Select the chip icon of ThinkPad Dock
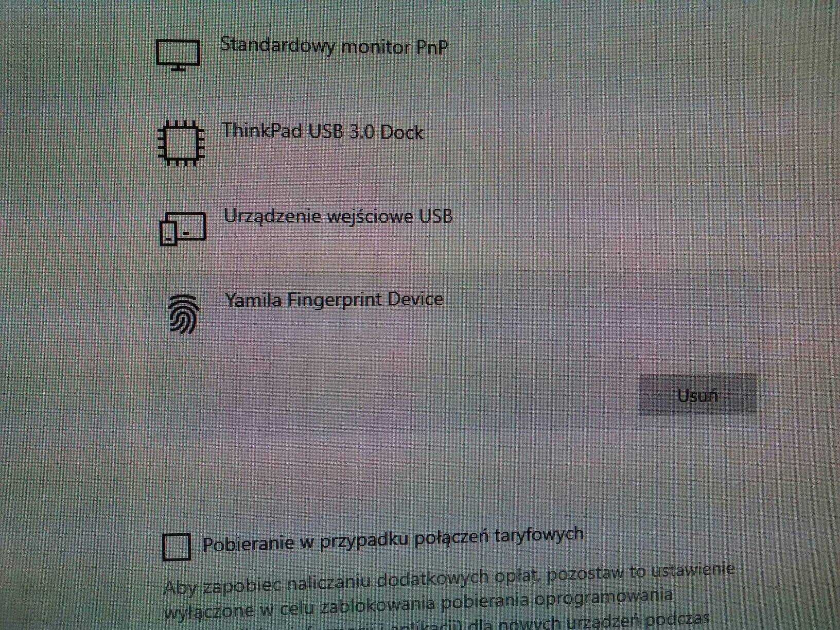 click(x=181, y=143)
